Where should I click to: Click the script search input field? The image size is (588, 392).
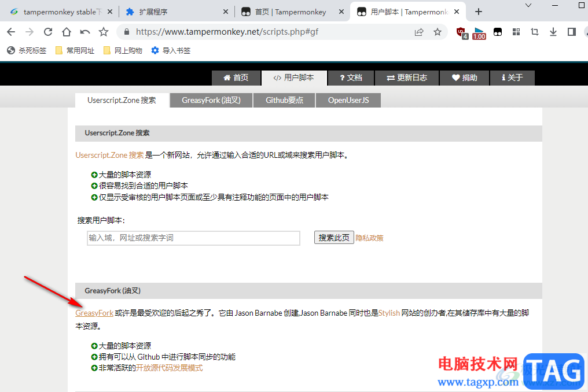[193, 238]
